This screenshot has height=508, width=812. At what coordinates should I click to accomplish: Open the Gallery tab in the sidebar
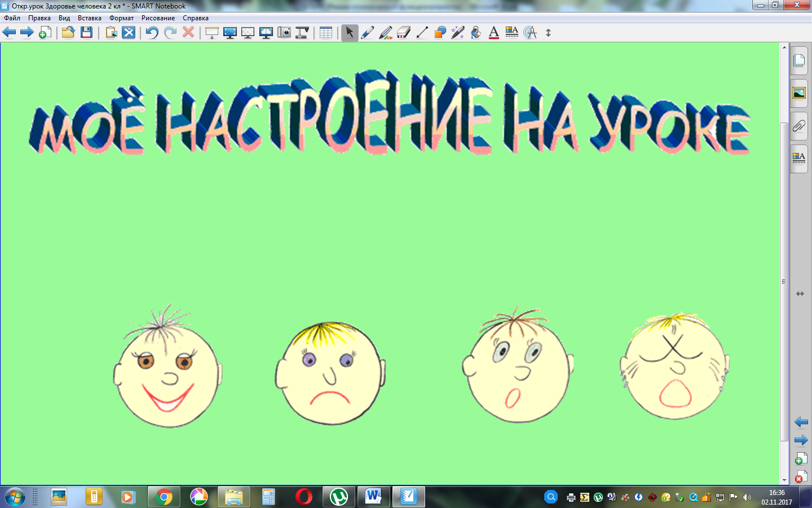[799, 93]
